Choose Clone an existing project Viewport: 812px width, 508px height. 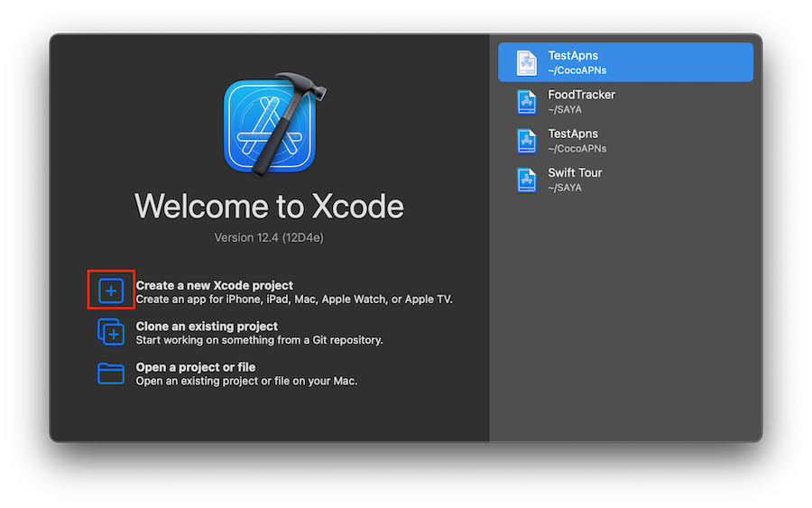coord(207,327)
